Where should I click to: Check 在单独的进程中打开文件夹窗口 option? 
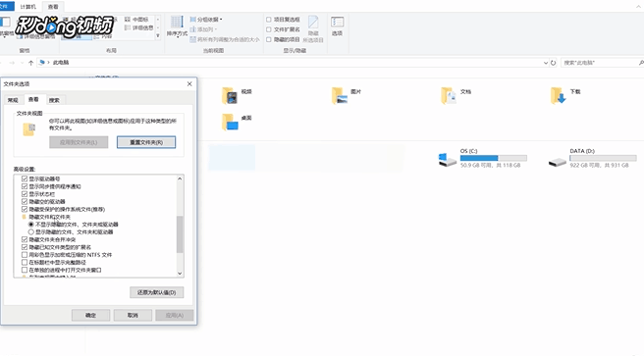(25, 270)
